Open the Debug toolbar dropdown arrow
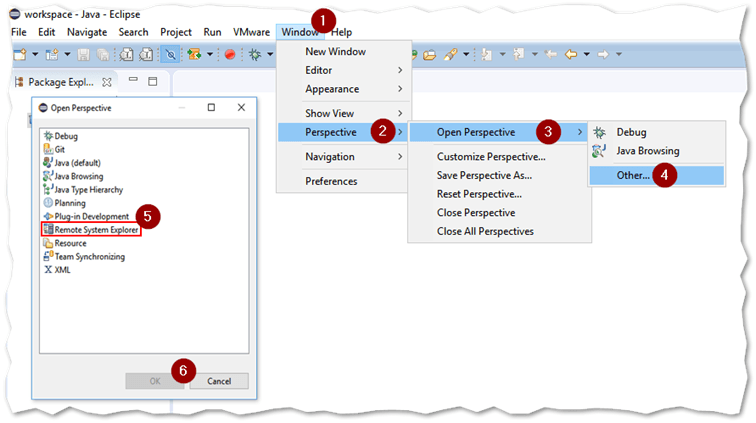The height and width of the screenshot is (423, 756). coord(270,55)
